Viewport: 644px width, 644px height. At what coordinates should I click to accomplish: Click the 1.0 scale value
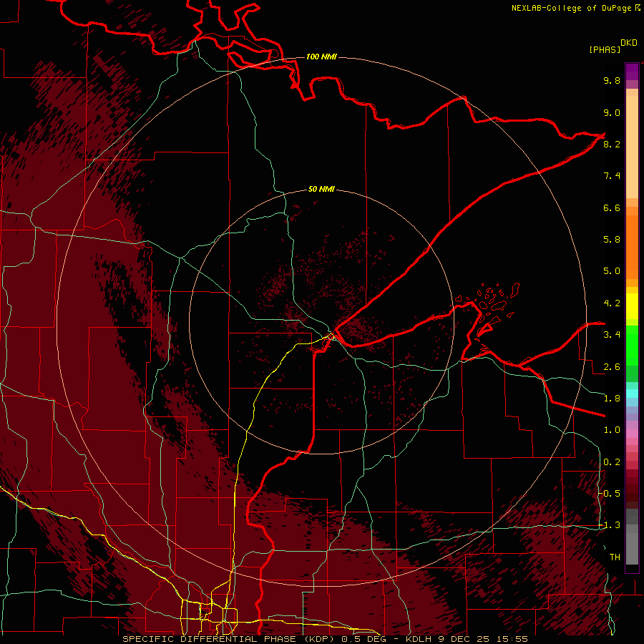point(612,430)
